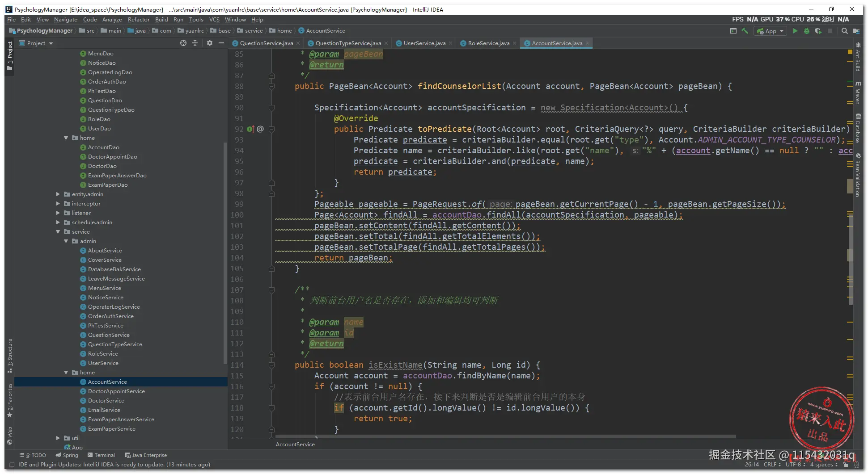This screenshot has height=474, width=868.
Task: Click the Spring tool window button
Action: tap(67, 455)
